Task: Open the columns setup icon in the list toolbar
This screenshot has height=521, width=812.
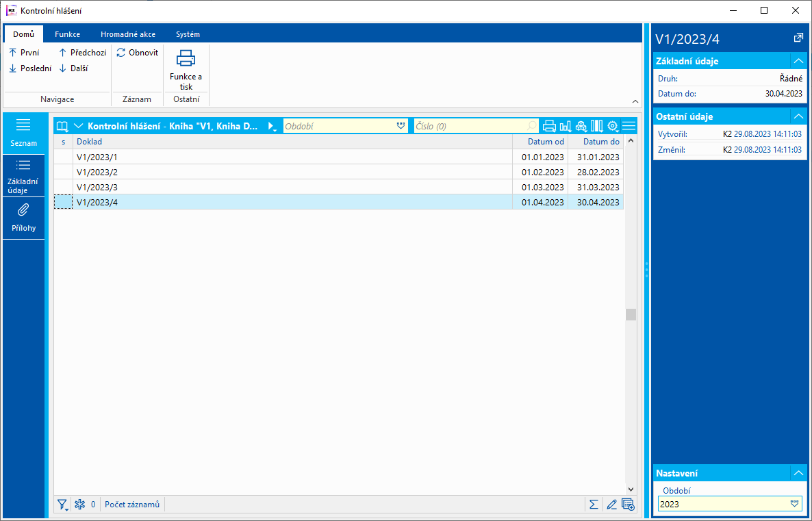Action: point(597,126)
